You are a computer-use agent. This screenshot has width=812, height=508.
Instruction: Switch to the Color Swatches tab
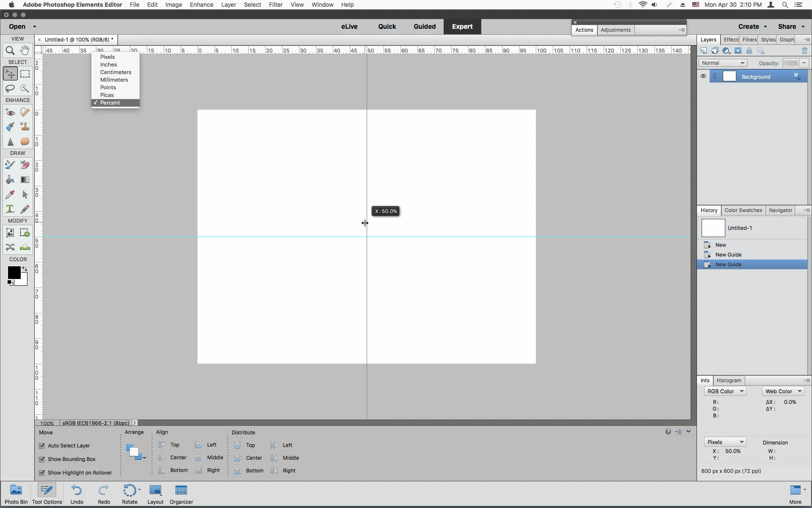point(743,210)
